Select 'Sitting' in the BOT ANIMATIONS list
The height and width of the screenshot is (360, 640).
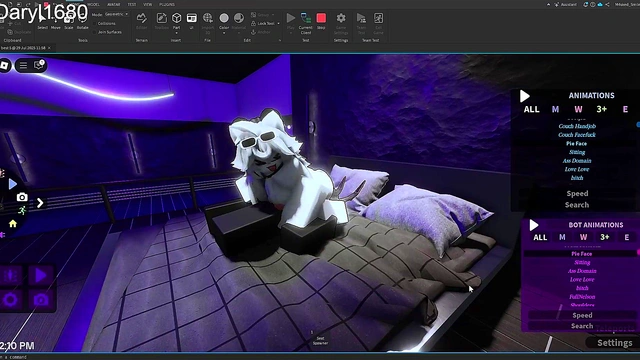[x=582, y=262]
